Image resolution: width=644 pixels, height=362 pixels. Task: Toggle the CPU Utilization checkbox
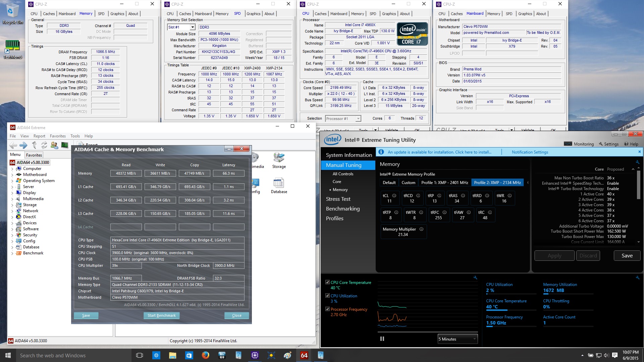click(327, 296)
